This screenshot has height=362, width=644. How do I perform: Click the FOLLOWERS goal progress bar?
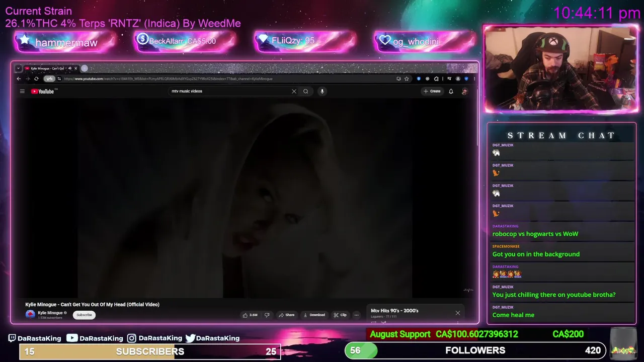pyautogui.click(x=475, y=350)
